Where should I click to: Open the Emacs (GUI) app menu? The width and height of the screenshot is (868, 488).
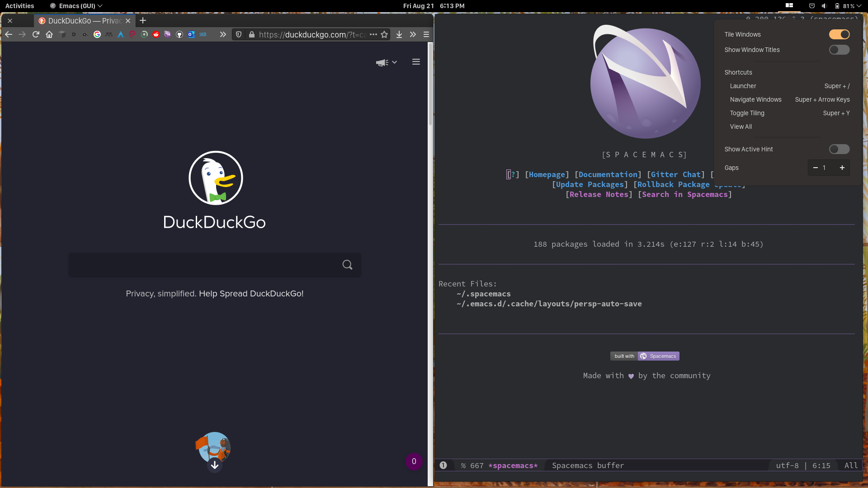click(75, 6)
